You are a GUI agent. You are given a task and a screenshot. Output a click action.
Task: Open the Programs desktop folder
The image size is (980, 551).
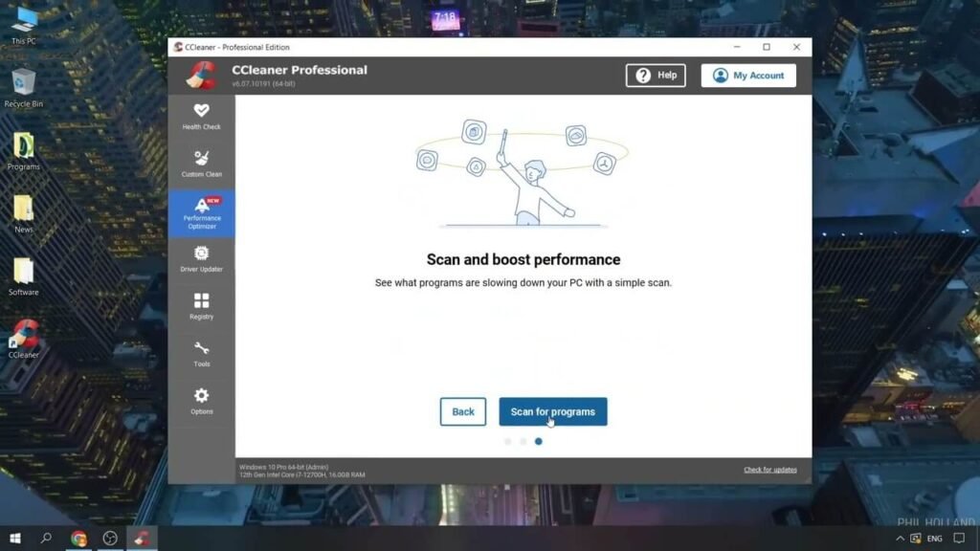point(24,151)
